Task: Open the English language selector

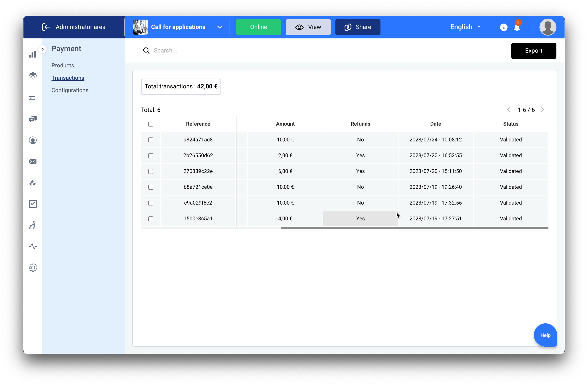Action: pos(465,27)
